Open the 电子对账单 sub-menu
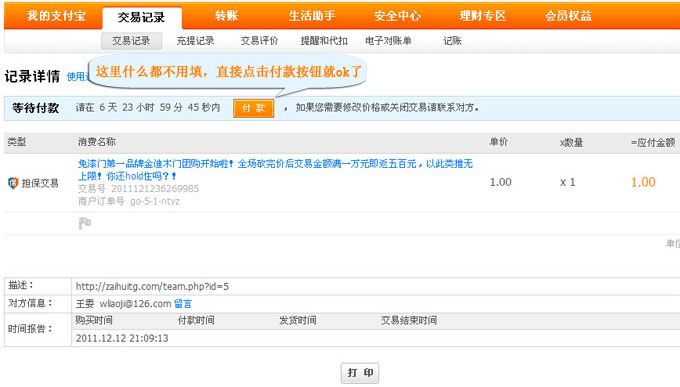This screenshot has width=680, height=387. pos(388,41)
